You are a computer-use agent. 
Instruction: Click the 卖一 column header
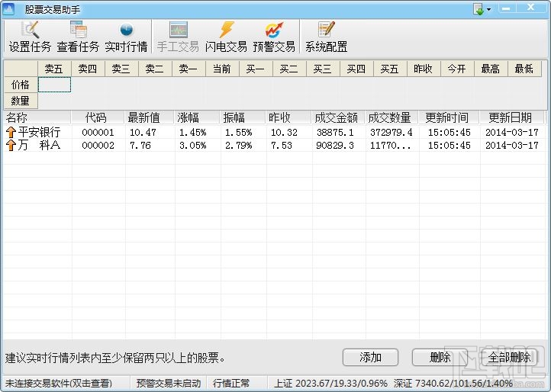[188, 69]
